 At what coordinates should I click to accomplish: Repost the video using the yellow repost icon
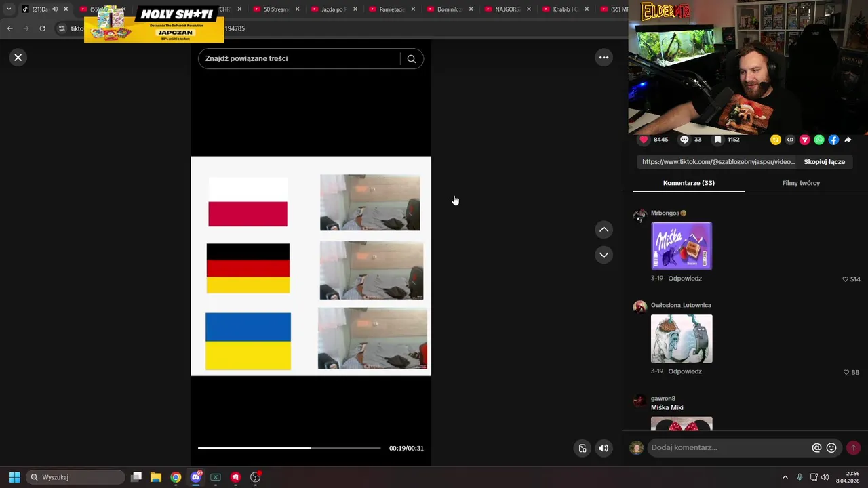[776, 140]
